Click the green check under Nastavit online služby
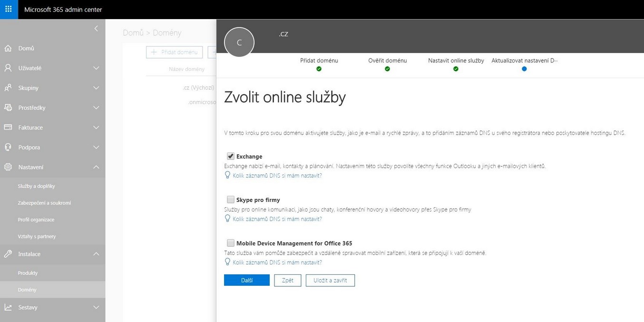 click(x=456, y=69)
